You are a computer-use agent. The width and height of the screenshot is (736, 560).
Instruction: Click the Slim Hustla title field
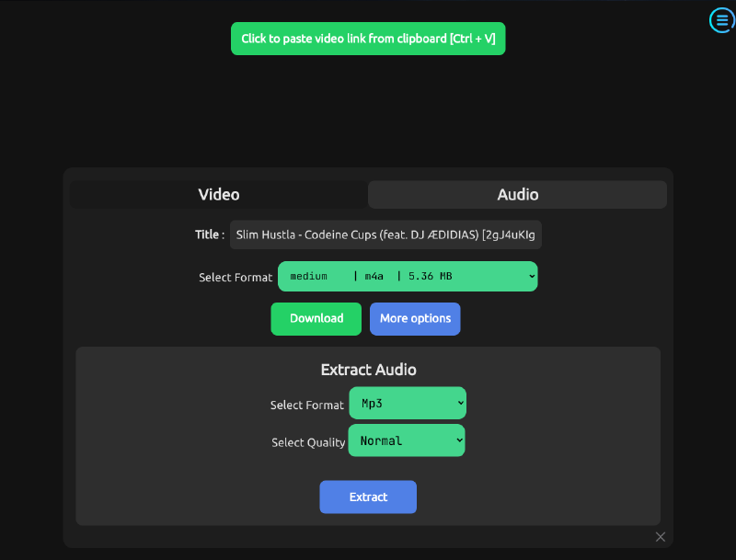386,234
